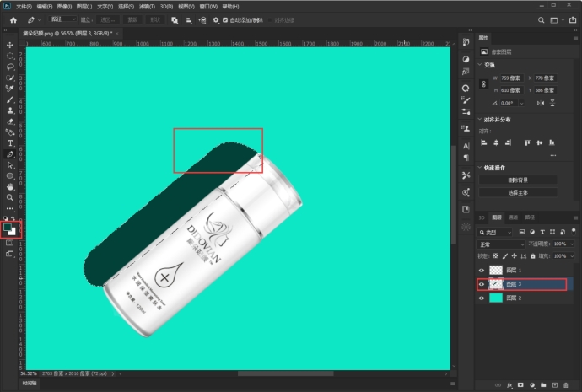
Task: Open the search icon at top right
Action: pos(542,20)
